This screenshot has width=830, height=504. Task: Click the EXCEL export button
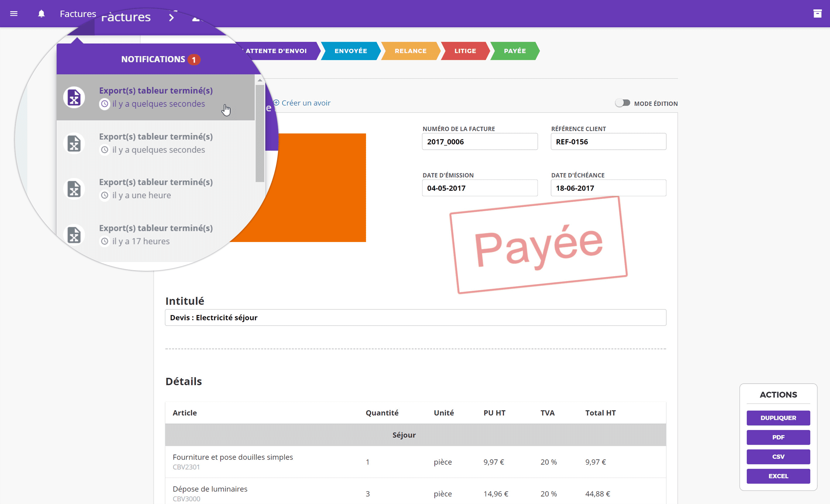(778, 475)
